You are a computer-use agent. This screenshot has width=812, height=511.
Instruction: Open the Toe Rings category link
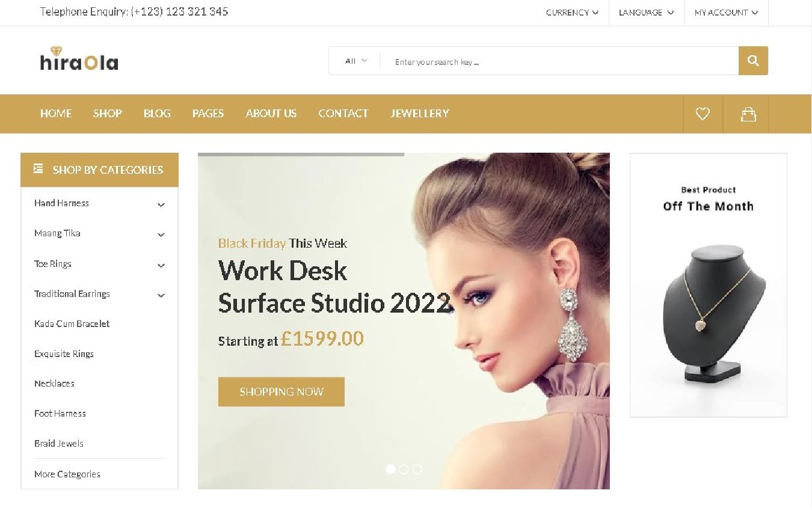pos(53,263)
